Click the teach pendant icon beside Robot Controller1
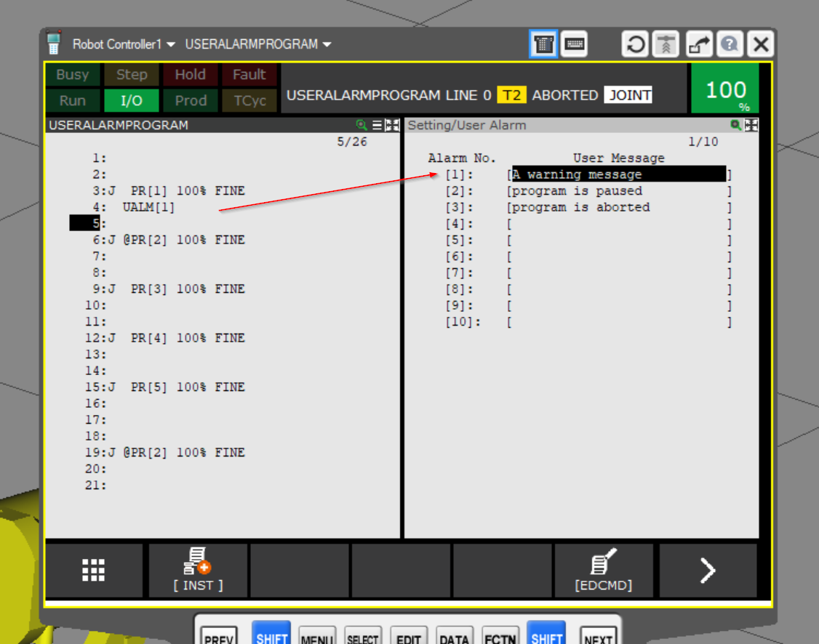 [53, 44]
